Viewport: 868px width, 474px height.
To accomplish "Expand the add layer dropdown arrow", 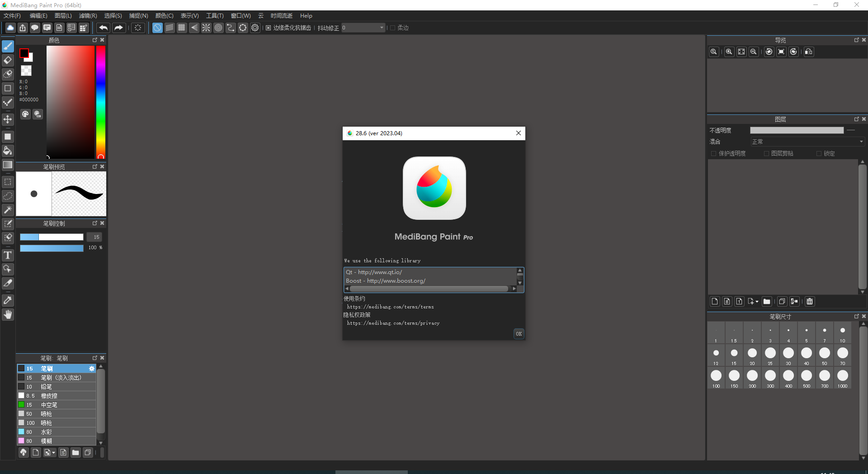I will point(757,302).
